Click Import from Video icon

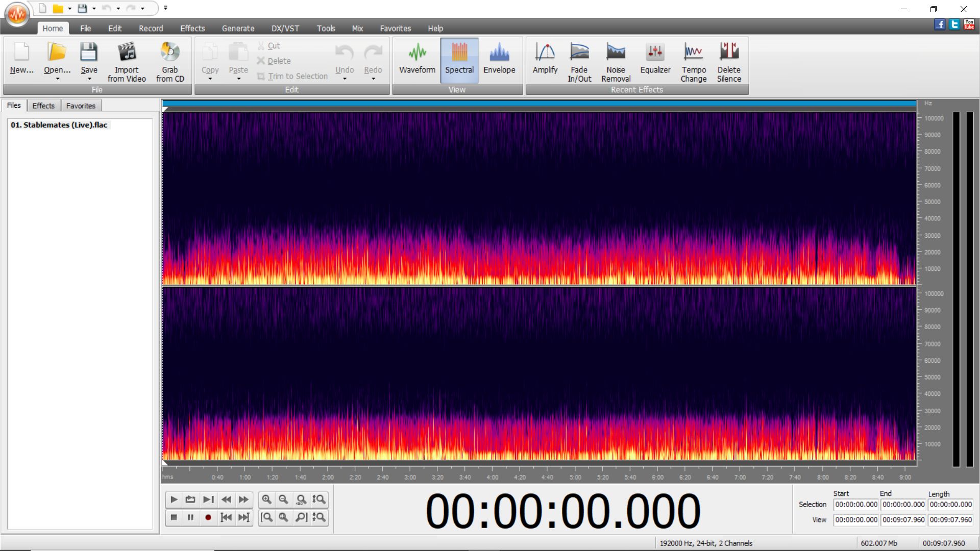pos(127,52)
